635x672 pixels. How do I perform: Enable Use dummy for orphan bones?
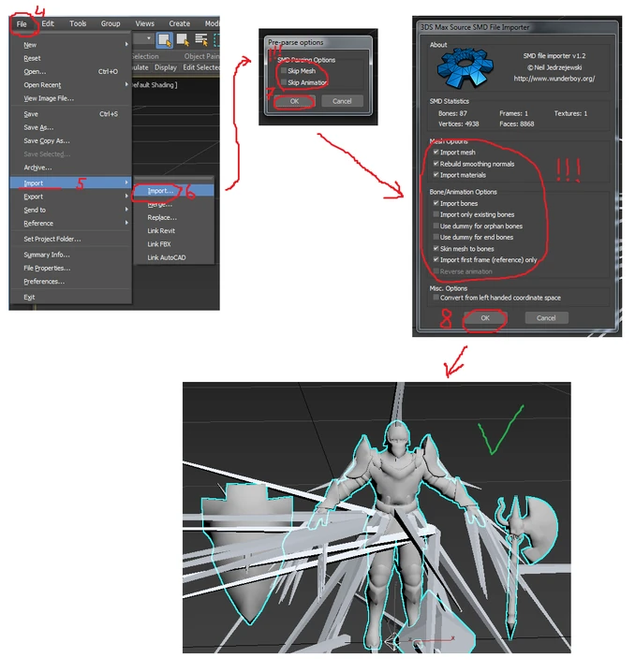[x=436, y=226]
